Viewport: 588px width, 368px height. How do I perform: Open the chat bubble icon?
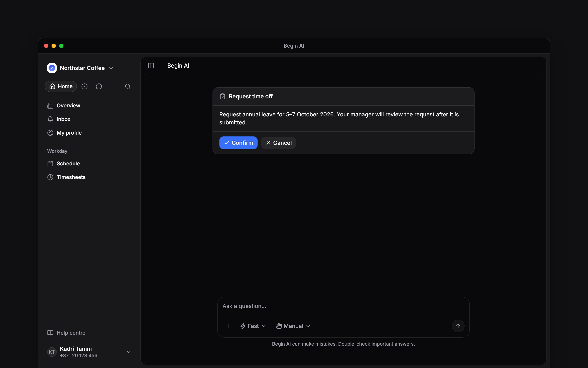(x=99, y=86)
